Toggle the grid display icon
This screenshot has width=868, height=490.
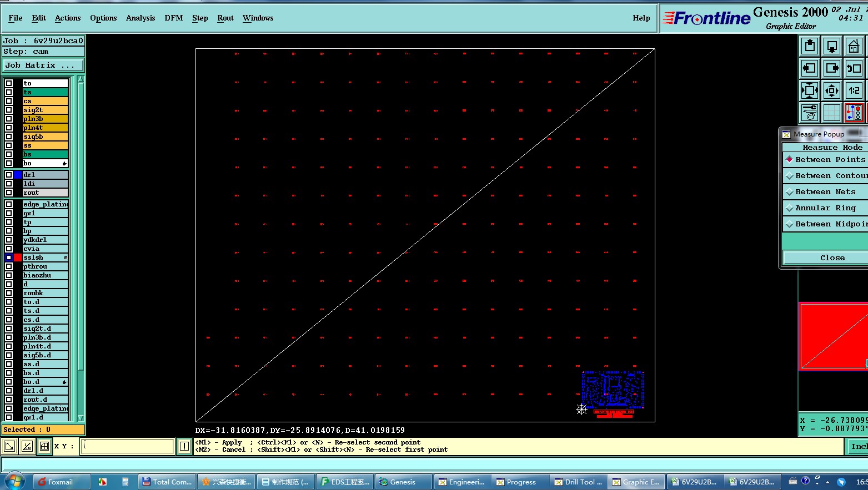pyautogui.click(x=832, y=113)
